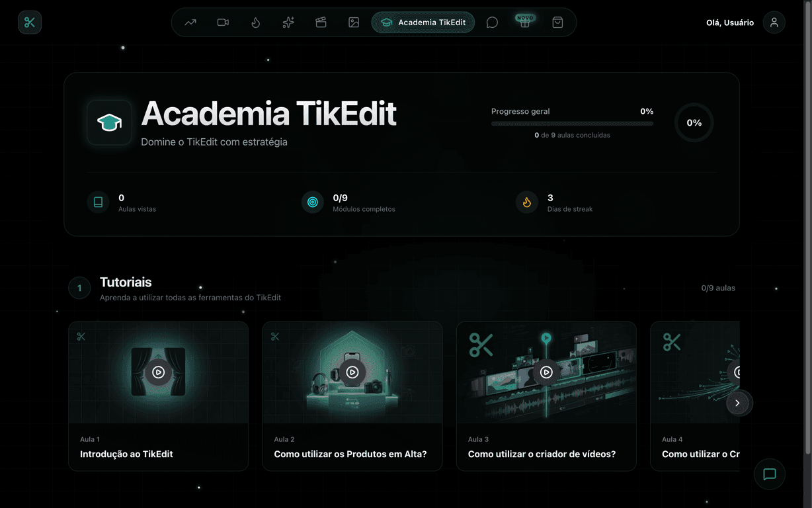Click small scissors icon on Aula 1 thumbnail
Image resolution: width=812 pixels, height=508 pixels.
pyautogui.click(x=81, y=337)
